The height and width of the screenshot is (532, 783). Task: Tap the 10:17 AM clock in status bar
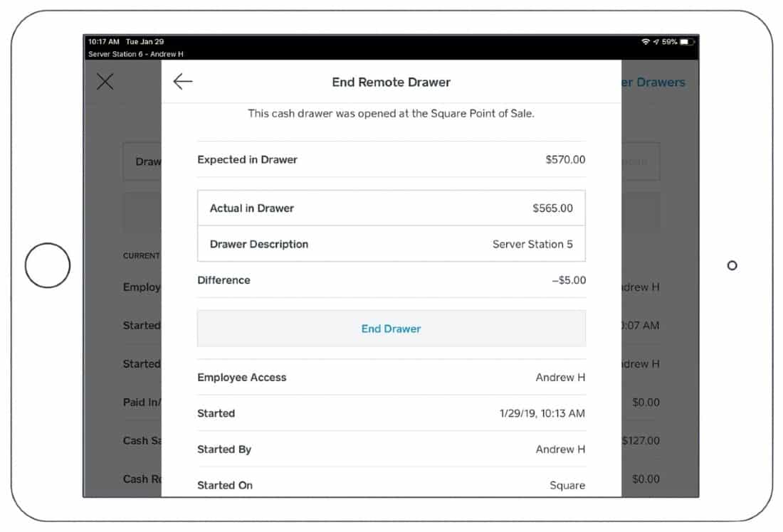[104, 42]
